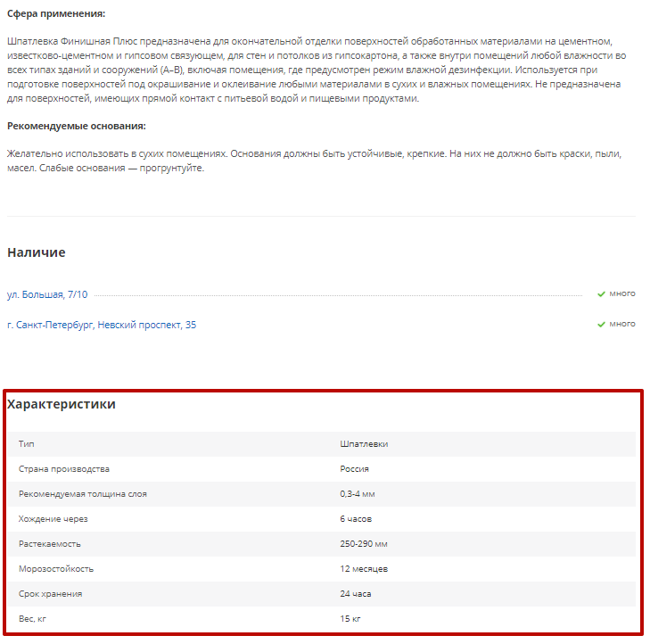Click green checkmark beside ул. Большая availability
The width and height of the screenshot is (650, 644).
(x=601, y=294)
